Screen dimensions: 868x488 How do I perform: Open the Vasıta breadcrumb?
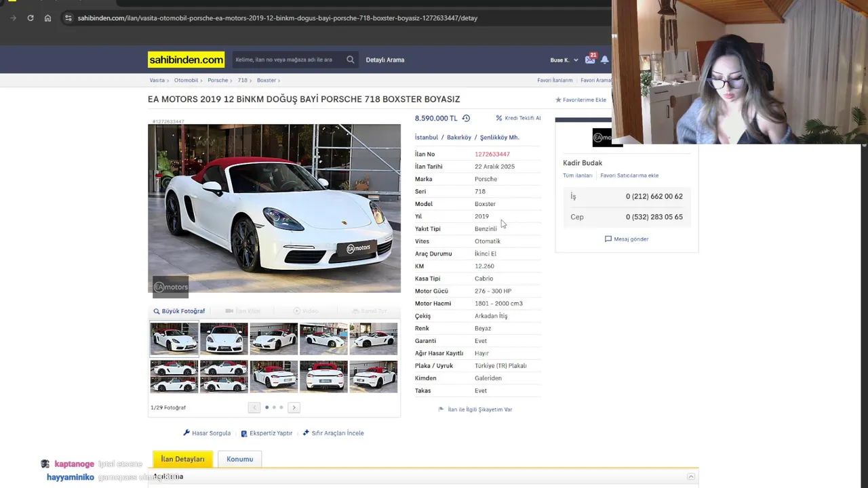coord(157,80)
